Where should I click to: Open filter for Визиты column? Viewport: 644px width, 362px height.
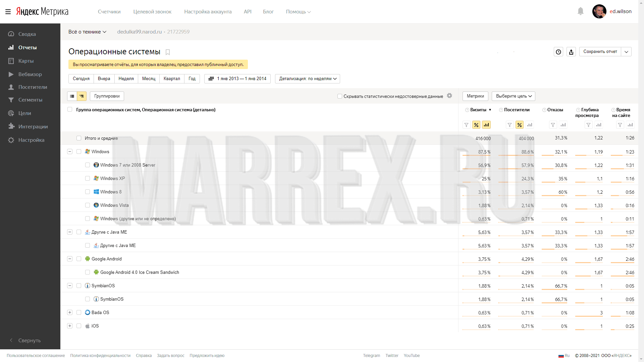click(x=467, y=125)
